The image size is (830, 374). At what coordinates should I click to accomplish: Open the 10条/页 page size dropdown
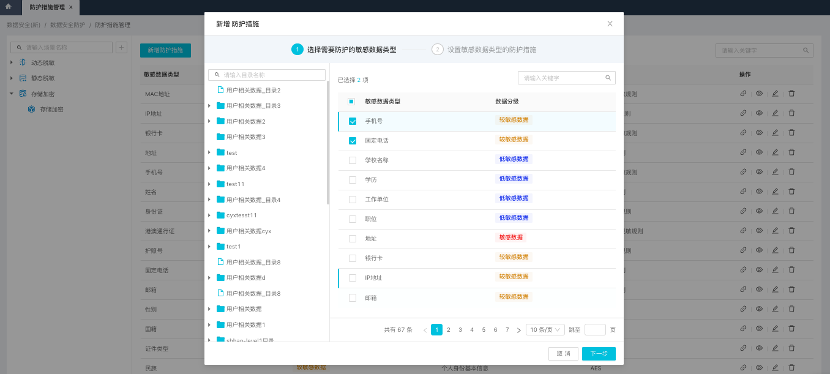pos(545,330)
